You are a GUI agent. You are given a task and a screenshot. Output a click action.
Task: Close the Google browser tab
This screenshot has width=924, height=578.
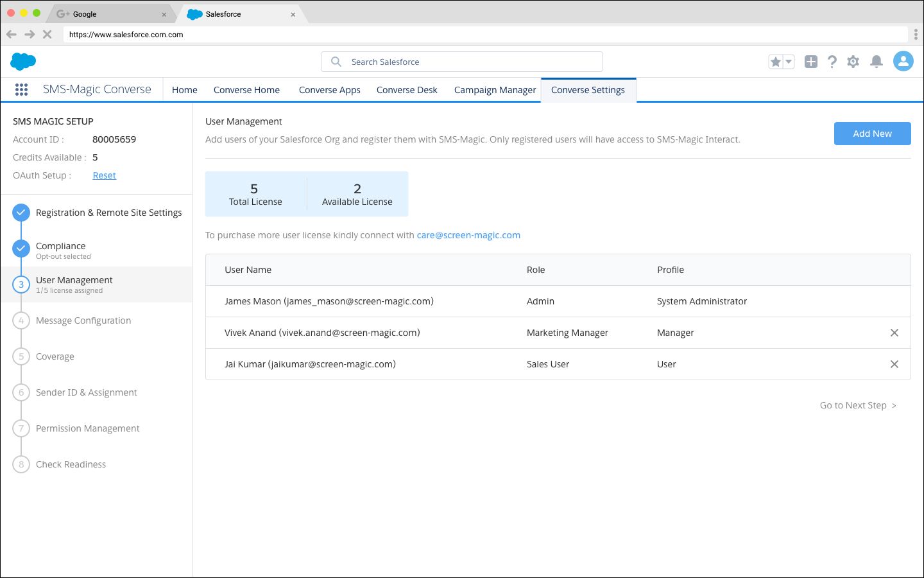[164, 14]
